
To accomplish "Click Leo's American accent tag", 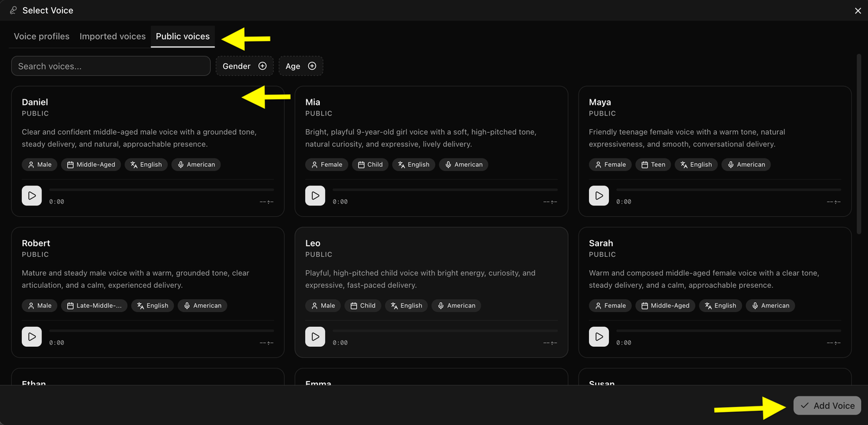I will click(456, 305).
